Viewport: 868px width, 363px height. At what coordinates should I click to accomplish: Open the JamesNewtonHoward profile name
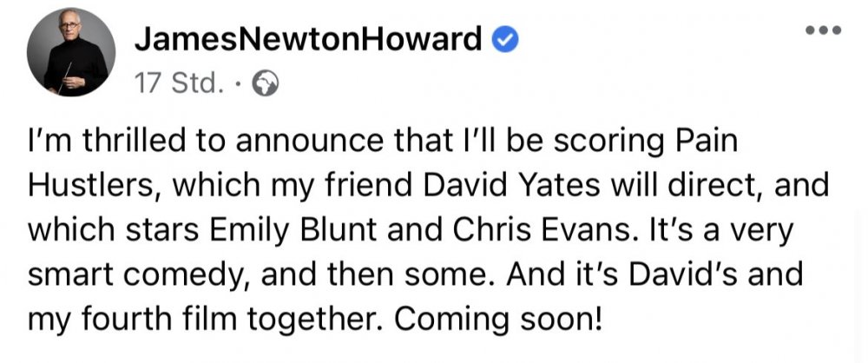(308, 39)
